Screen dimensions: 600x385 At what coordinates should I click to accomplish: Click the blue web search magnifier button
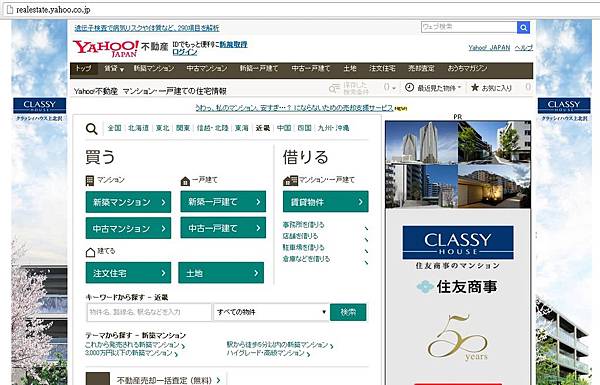(523, 27)
